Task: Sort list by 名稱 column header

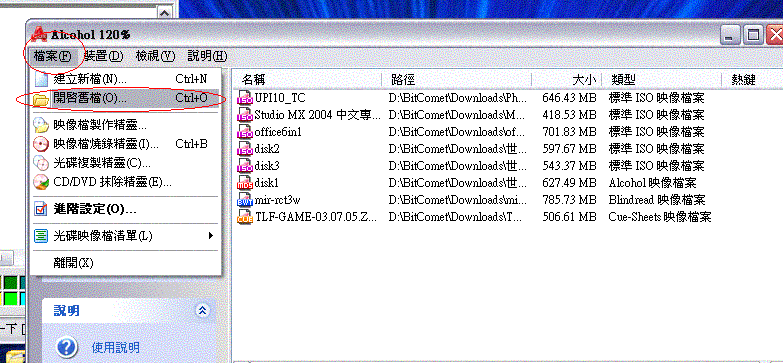Action: click(x=307, y=79)
